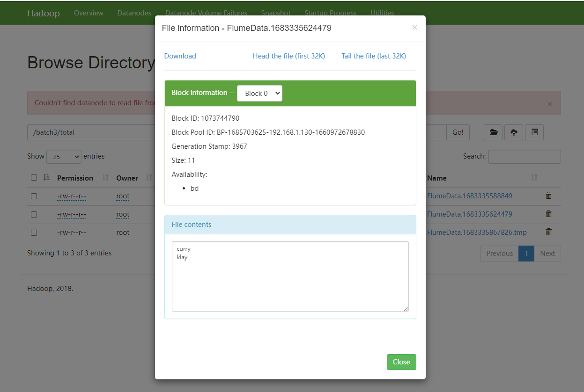Open the show entries count dropdown
Image resolution: width=584 pixels, height=392 pixels.
(x=64, y=157)
